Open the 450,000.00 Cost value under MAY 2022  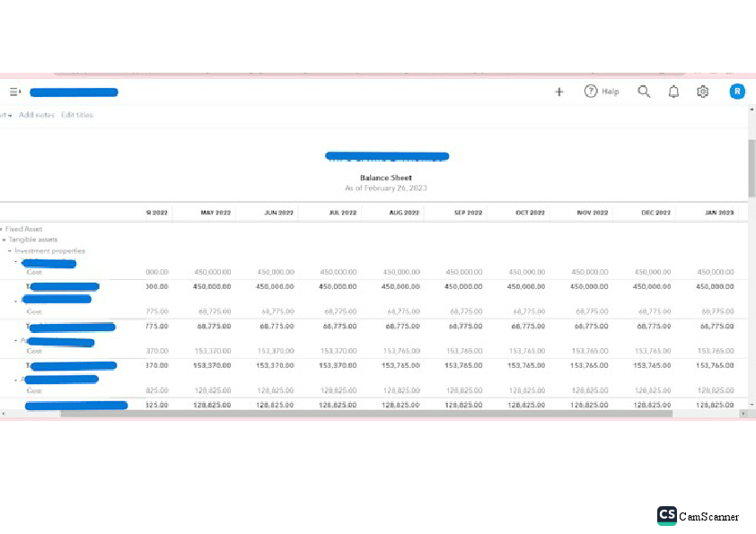213,272
